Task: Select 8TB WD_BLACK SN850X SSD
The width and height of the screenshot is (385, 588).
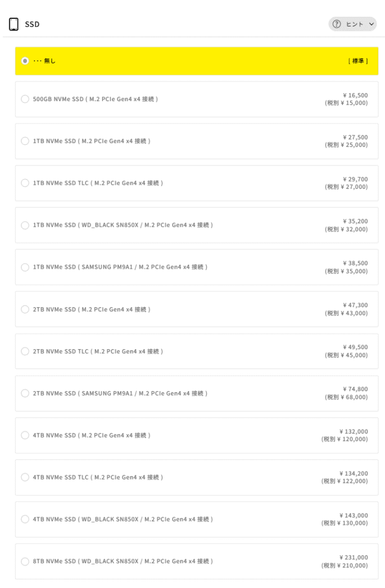Action: click(25, 561)
